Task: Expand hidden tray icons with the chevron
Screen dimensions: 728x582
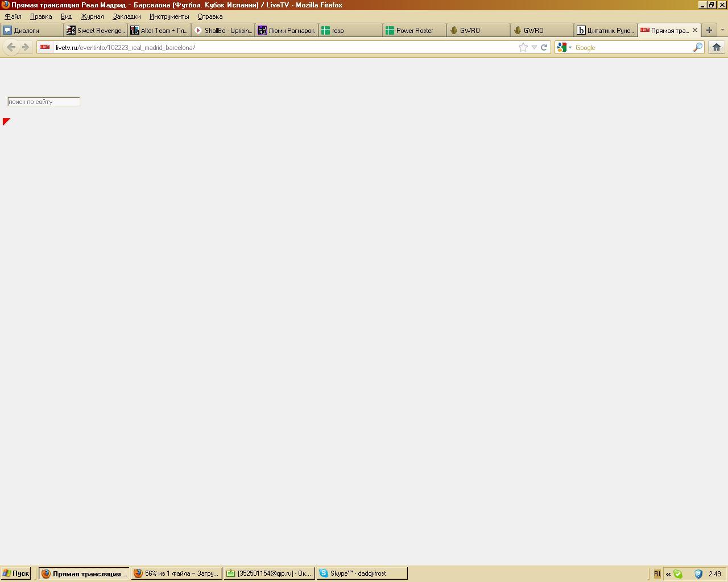Action: pyautogui.click(x=668, y=574)
